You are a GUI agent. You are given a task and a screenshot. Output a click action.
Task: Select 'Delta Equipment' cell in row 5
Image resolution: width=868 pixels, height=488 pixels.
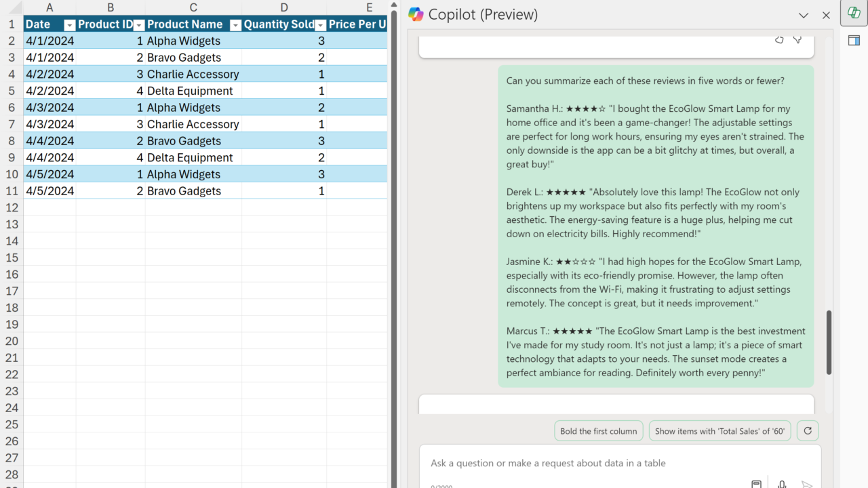(x=193, y=91)
